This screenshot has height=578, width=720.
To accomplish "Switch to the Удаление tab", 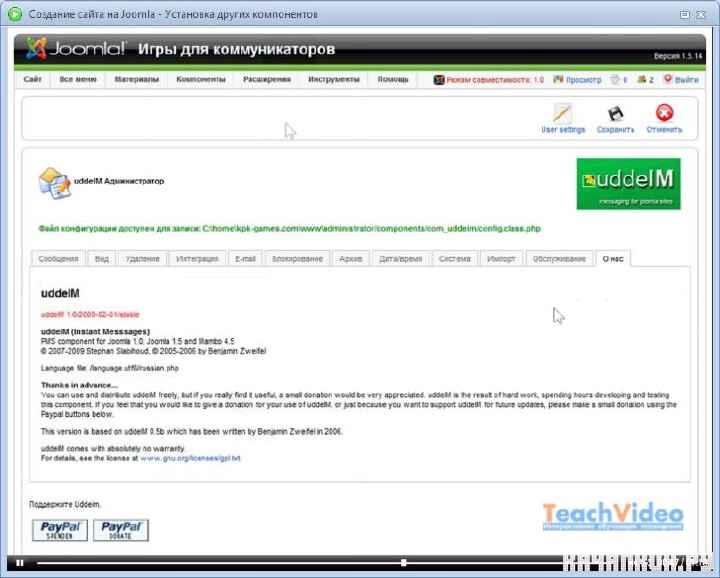I will coord(142,259).
